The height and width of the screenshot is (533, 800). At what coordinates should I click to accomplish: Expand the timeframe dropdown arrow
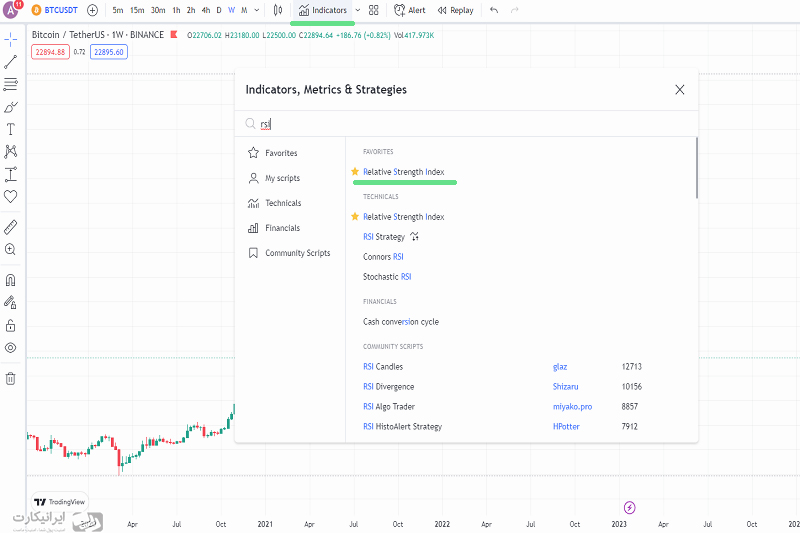tap(257, 10)
